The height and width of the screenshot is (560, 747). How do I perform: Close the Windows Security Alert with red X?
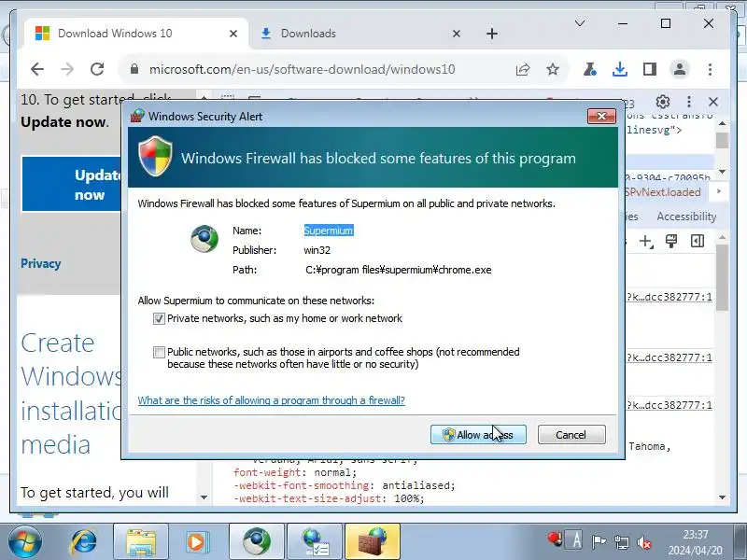click(x=601, y=116)
